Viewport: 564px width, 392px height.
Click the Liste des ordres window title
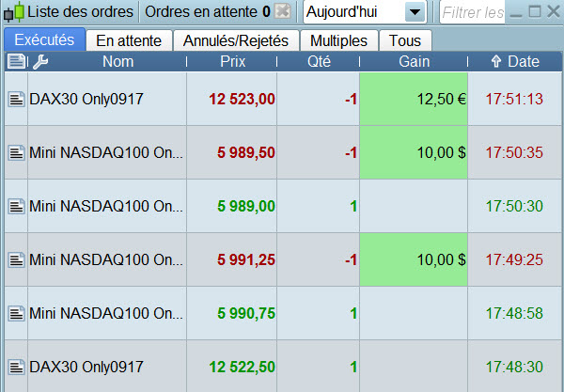pos(80,12)
